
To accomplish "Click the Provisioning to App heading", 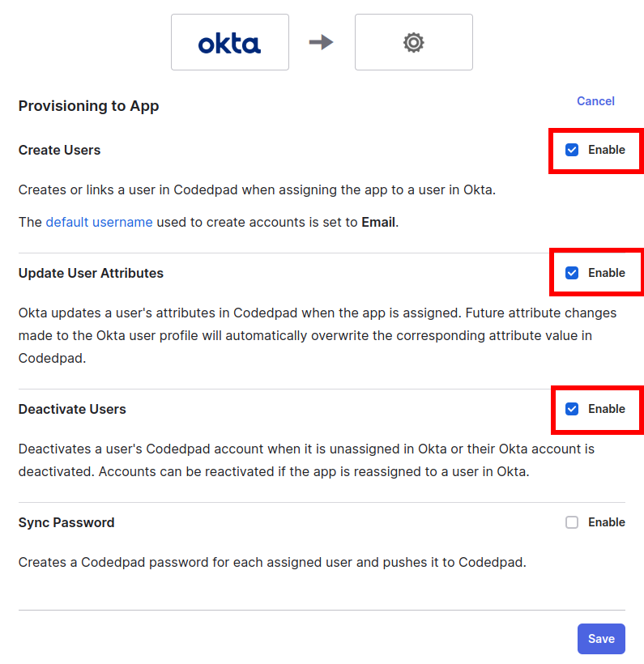I will click(x=88, y=106).
